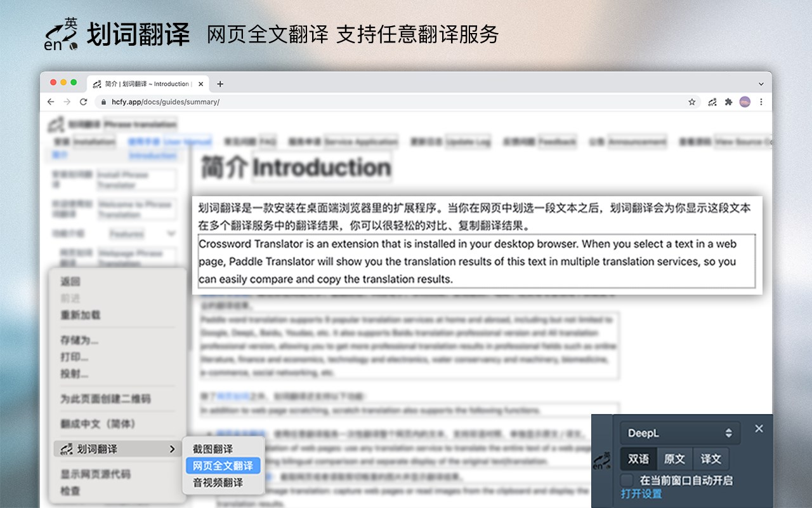Select 网页全文翻译 from the context menu
This screenshot has height=508, width=812.
click(x=223, y=465)
